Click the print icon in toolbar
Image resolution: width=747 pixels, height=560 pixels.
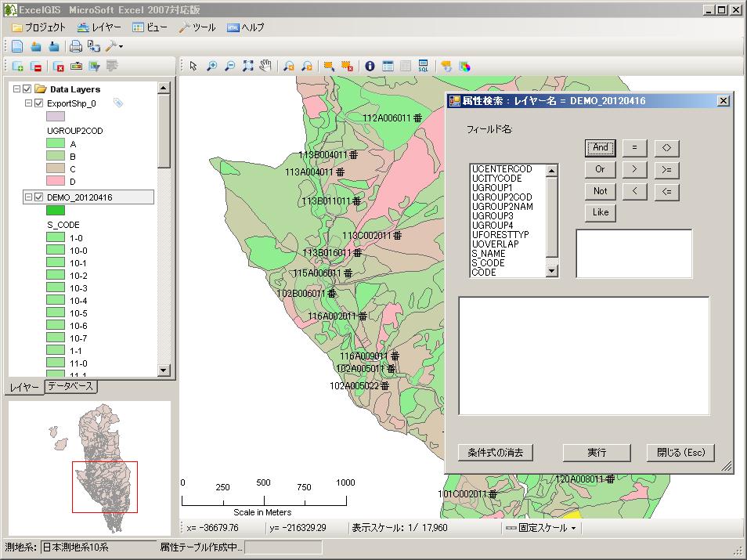pyautogui.click(x=76, y=46)
